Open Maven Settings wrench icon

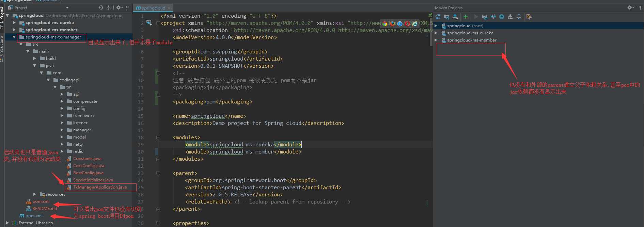coord(529,17)
